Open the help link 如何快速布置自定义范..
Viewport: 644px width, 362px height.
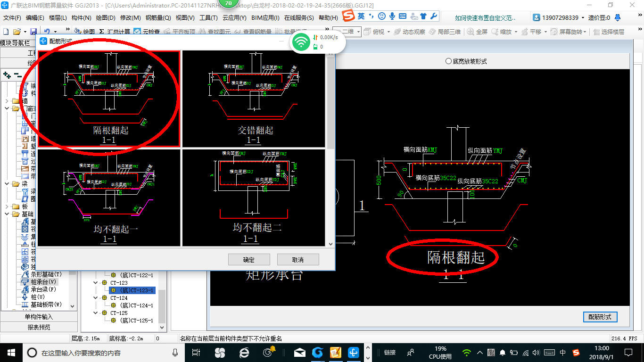click(485, 18)
